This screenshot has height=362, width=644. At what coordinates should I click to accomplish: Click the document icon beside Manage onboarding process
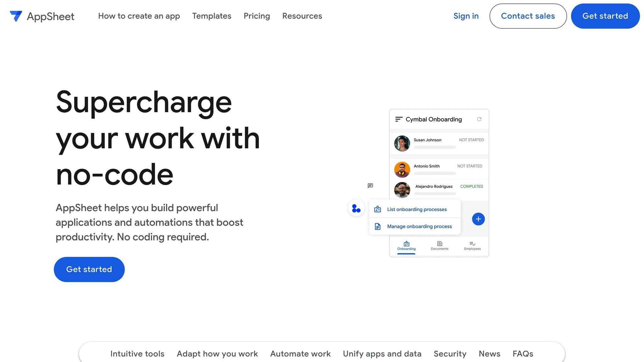point(377,226)
